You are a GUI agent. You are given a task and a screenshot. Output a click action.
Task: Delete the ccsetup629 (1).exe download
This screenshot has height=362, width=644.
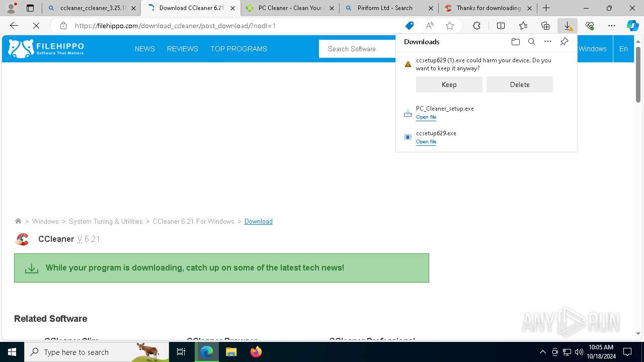[519, 84]
